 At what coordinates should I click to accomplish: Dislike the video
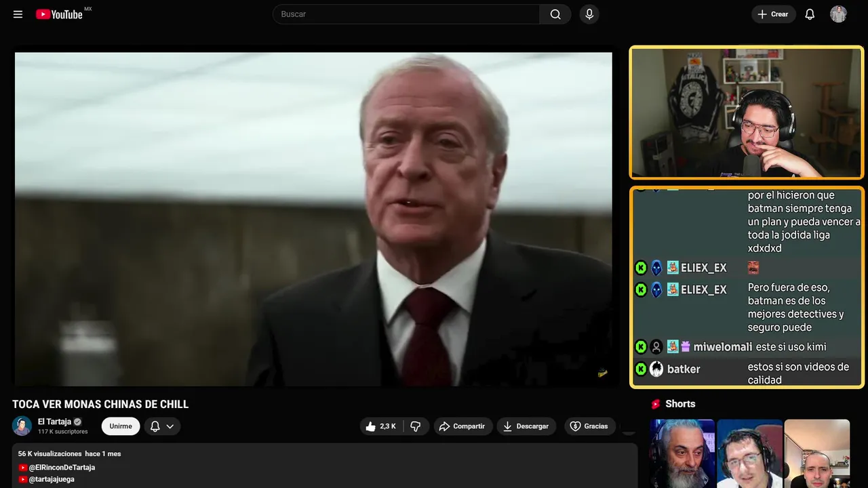click(416, 426)
